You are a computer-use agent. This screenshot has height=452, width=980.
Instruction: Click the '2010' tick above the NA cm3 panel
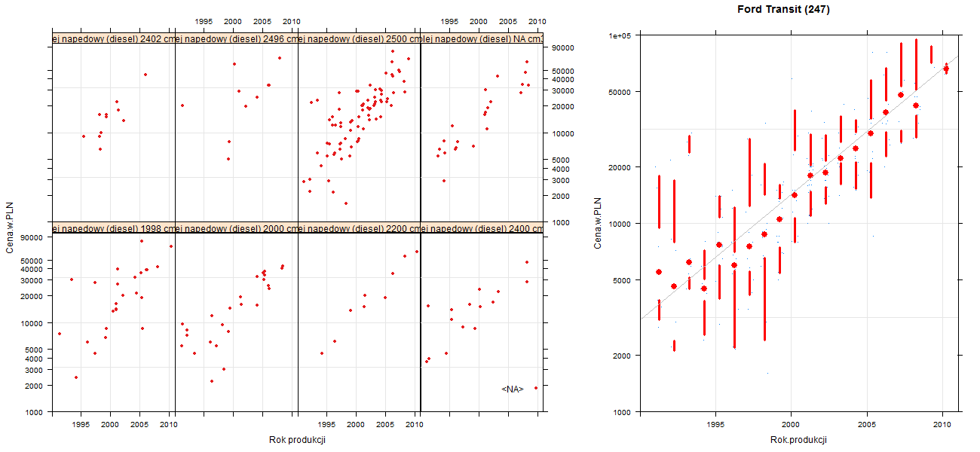point(537,22)
